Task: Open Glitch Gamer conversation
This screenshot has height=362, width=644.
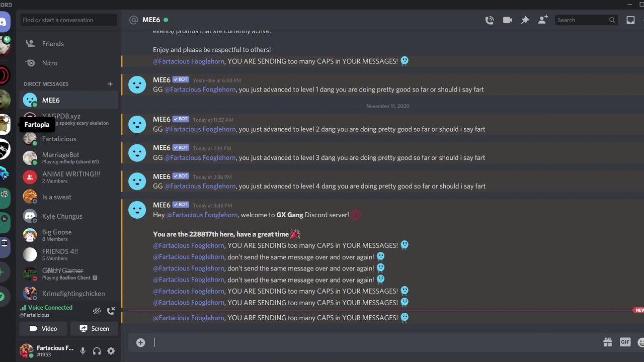Action: (x=69, y=274)
